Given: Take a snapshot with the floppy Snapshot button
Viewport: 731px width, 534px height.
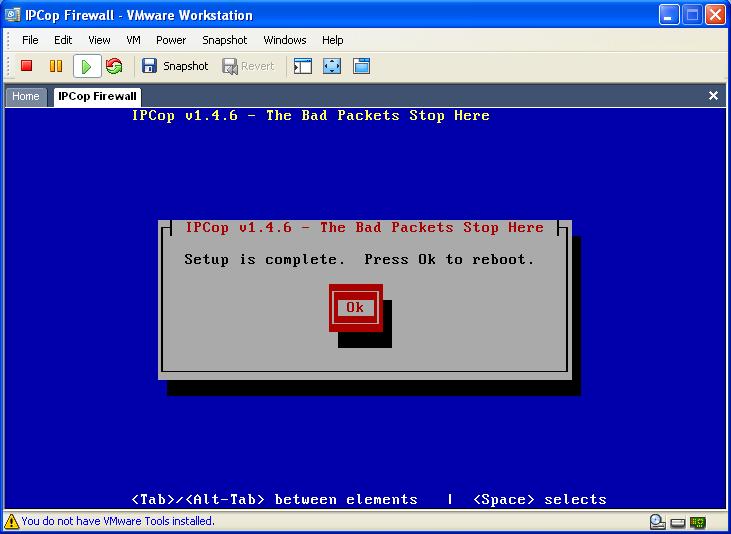Looking at the screenshot, I should coord(175,66).
